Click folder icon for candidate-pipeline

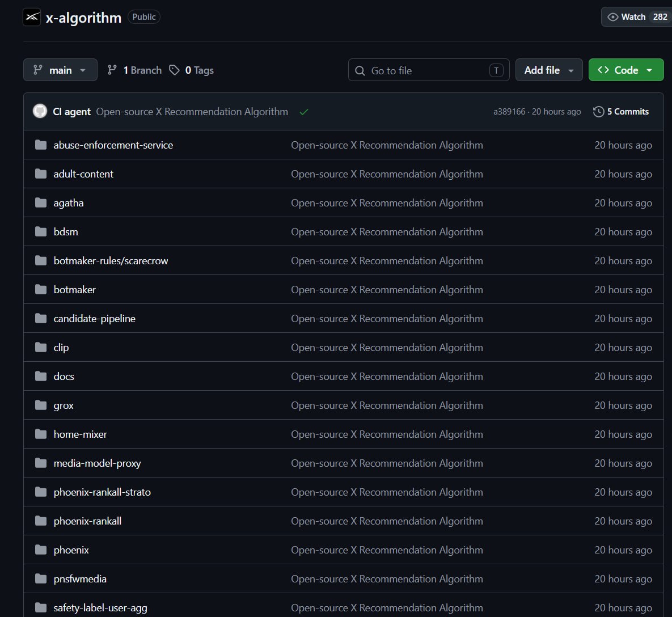pos(41,318)
